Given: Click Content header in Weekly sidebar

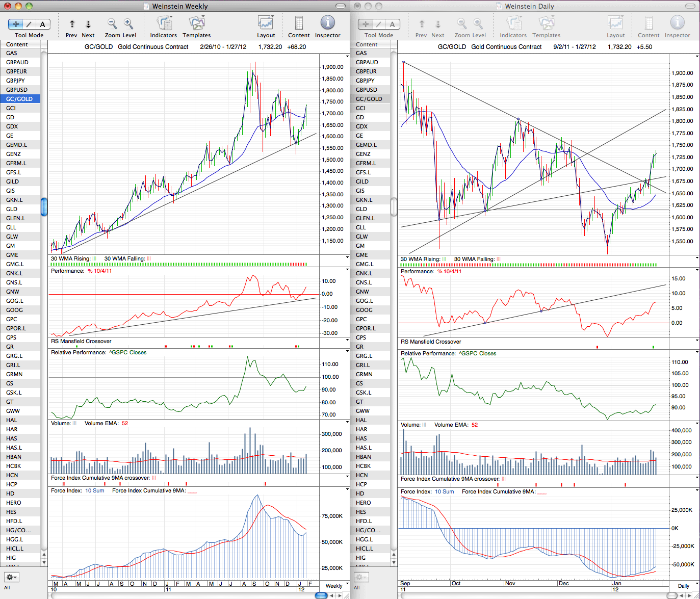Looking at the screenshot, I should [20, 44].
